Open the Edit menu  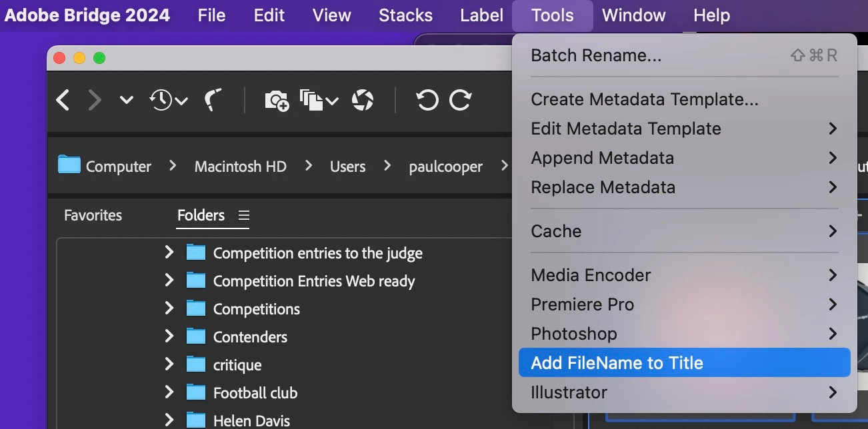point(269,15)
